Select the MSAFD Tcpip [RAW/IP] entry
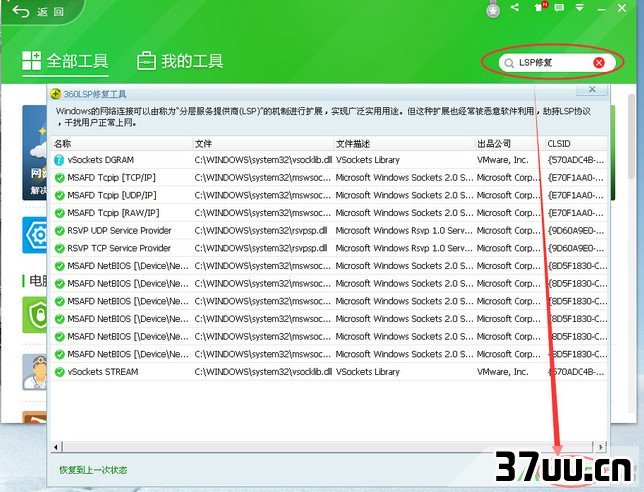Image resolution: width=644 pixels, height=492 pixels. point(113,213)
